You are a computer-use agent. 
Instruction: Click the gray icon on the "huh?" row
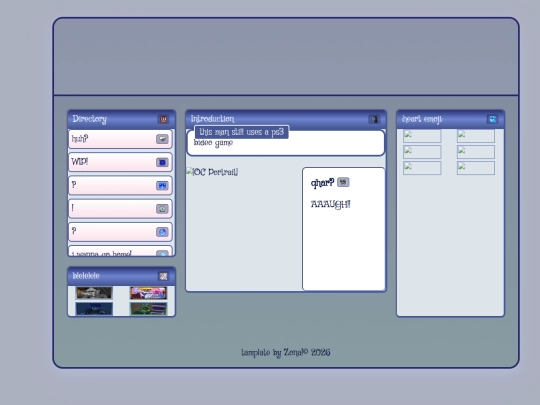click(162, 139)
